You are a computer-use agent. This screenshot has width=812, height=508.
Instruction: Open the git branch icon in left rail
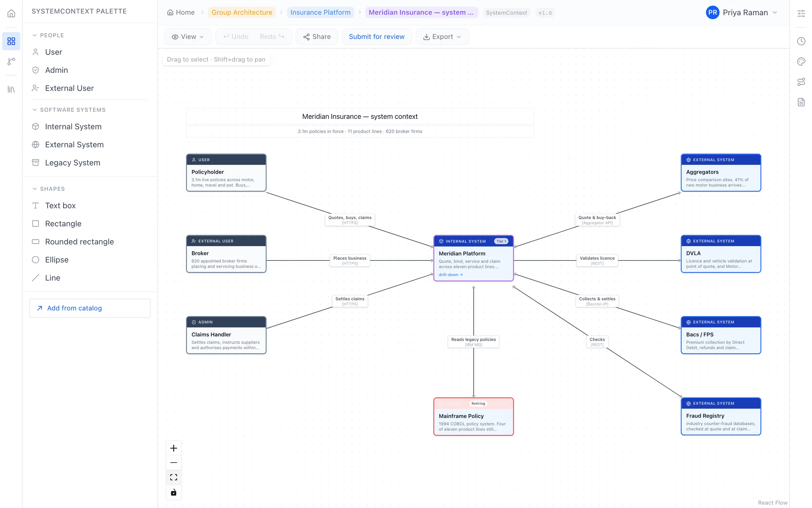(11, 61)
